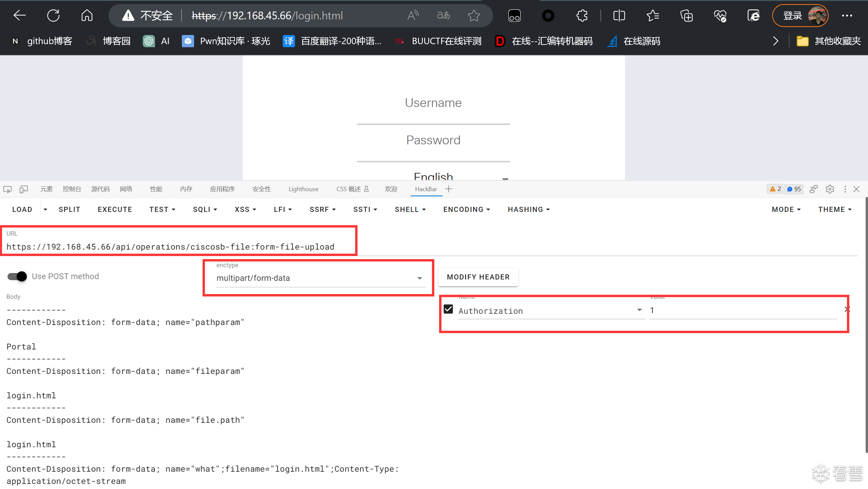The width and height of the screenshot is (868, 489).
Task: Click the home page icon
Action: (x=87, y=16)
